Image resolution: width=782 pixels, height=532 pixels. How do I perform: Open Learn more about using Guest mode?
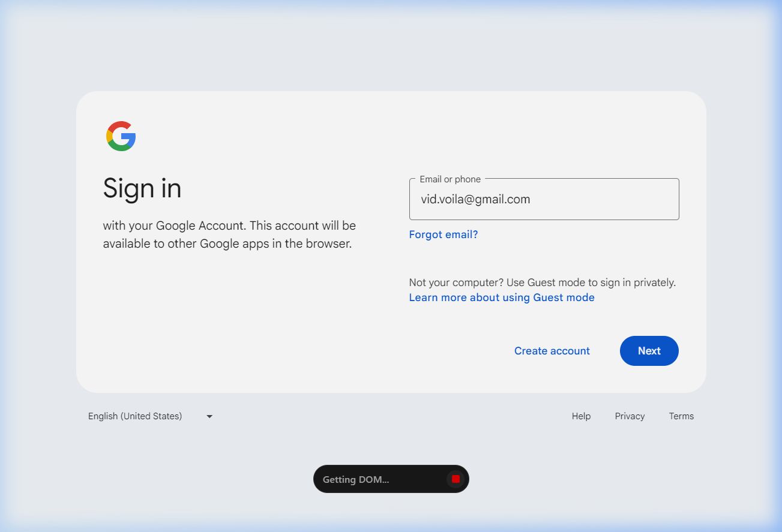[x=502, y=297]
